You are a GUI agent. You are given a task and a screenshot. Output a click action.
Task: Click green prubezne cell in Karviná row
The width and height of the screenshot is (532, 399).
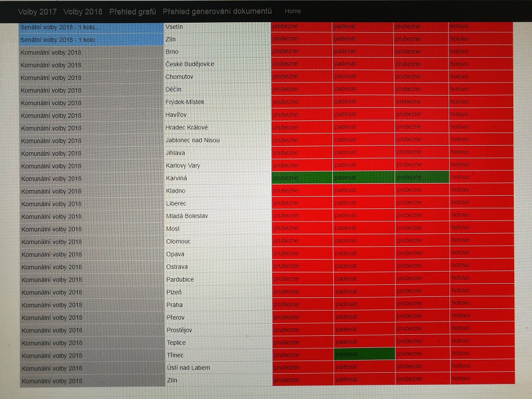tap(302, 178)
